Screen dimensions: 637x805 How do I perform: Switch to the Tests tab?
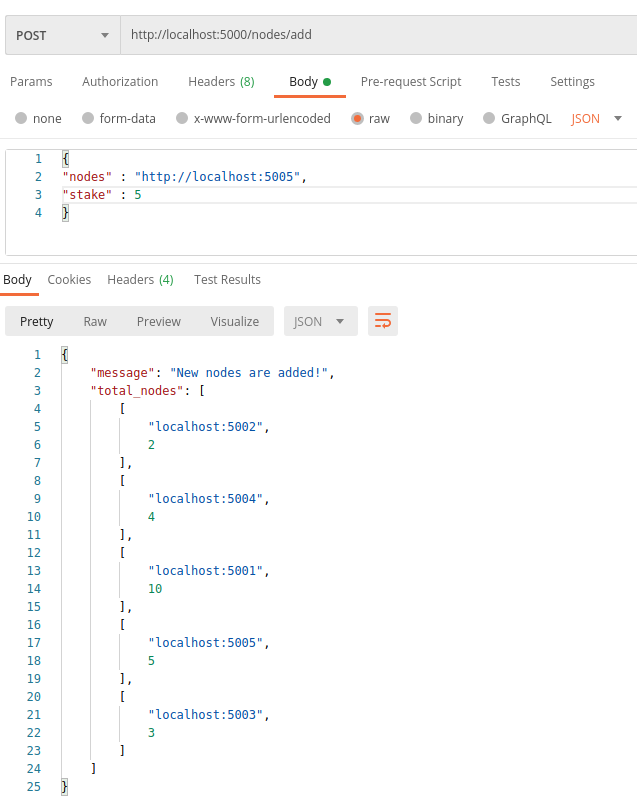click(x=506, y=82)
